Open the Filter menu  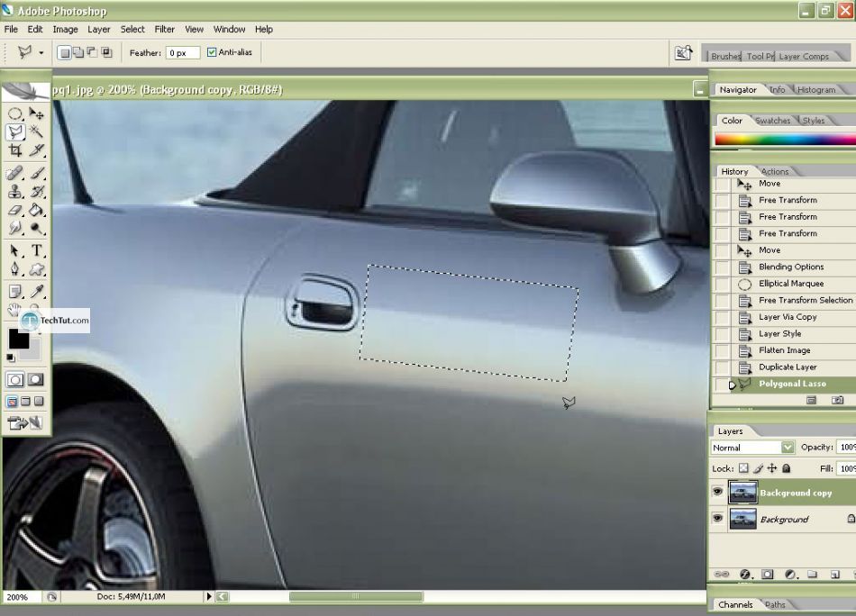click(x=164, y=30)
